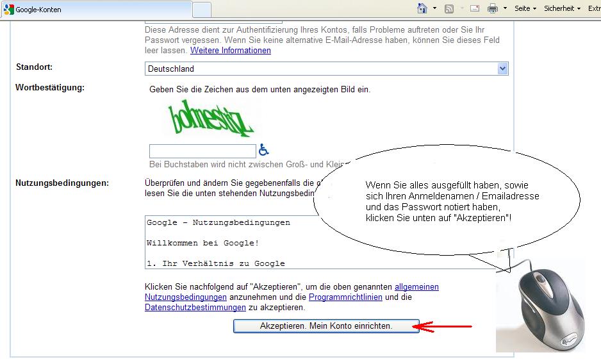This screenshot has width=601, height=364.
Task: Expand the print options dropdown arrow
Action: (x=505, y=9)
